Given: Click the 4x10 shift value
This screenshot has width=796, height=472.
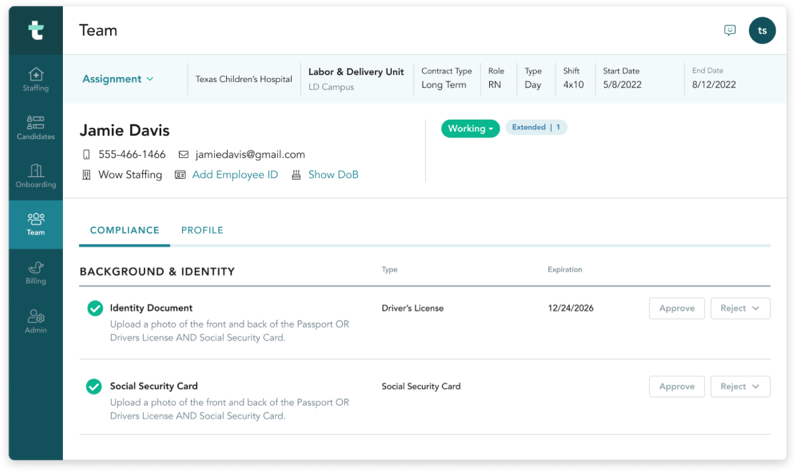Looking at the screenshot, I should click(x=573, y=85).
